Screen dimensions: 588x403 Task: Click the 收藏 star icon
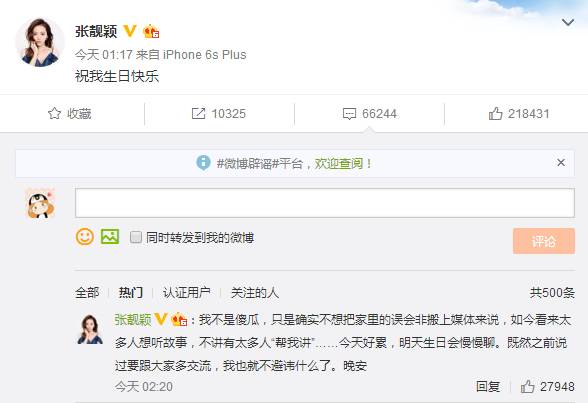tap(54, 113)
